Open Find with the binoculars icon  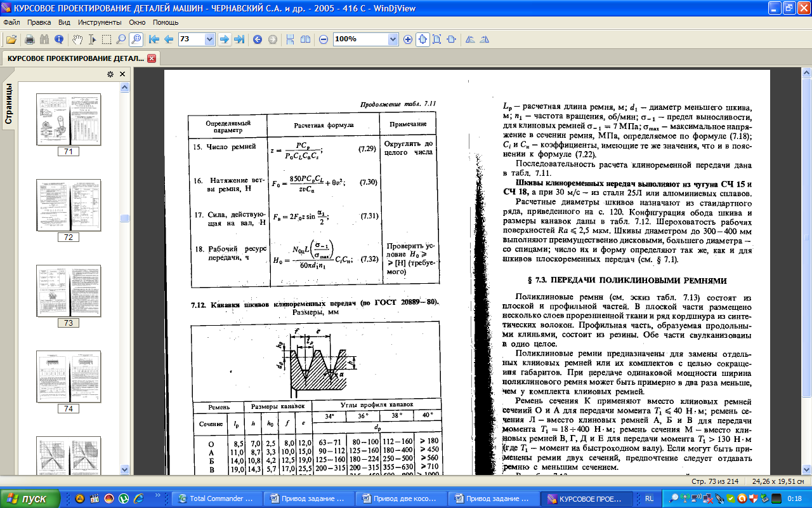coord(44,39)
